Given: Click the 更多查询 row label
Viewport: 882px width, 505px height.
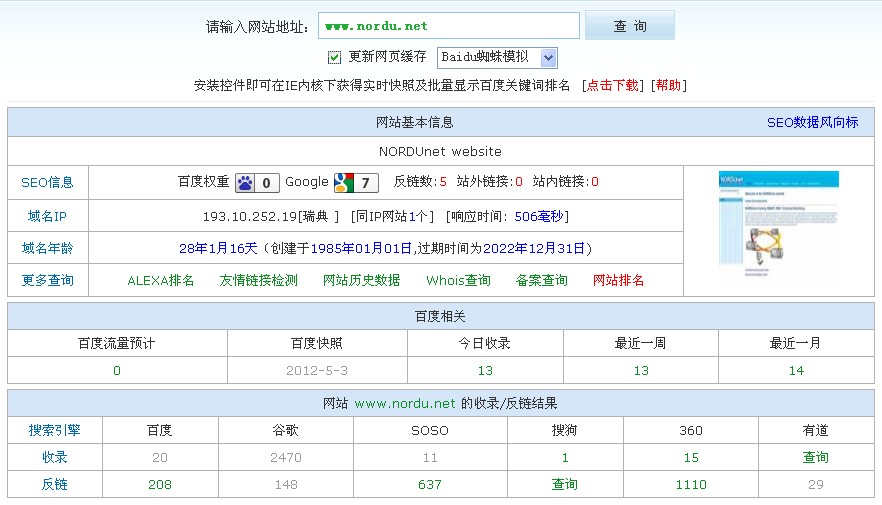Looking at the screenshot, I should click(x=47, y=281).
